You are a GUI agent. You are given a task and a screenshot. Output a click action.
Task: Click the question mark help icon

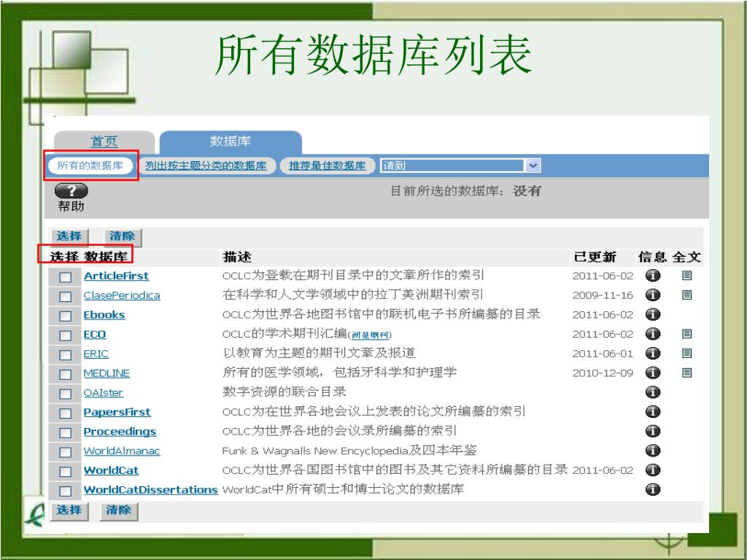(71, 190)
